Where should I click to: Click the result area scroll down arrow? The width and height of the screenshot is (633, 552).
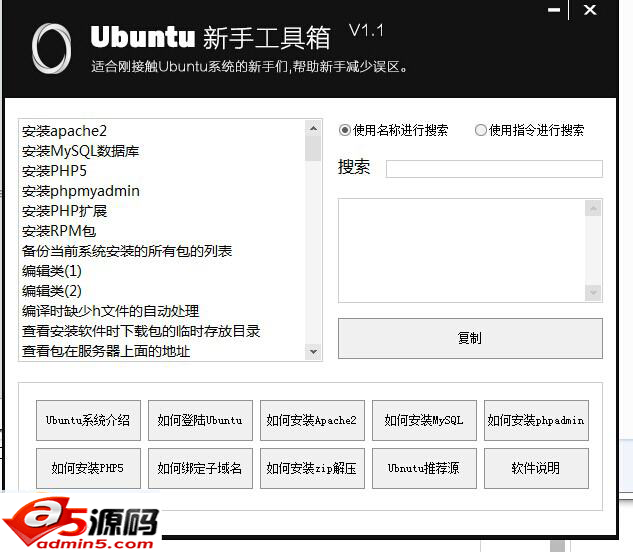(593, 292)
